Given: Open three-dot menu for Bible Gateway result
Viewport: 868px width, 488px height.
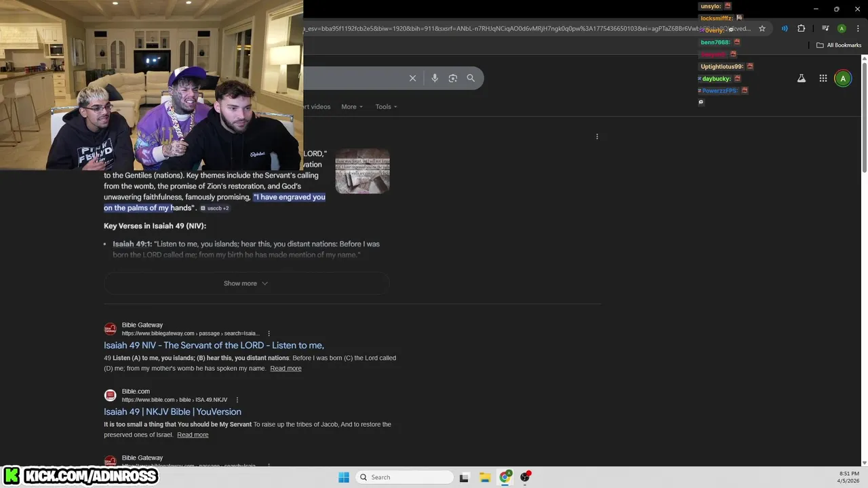Looking at the screenshot, I should (x=269, y=333).
